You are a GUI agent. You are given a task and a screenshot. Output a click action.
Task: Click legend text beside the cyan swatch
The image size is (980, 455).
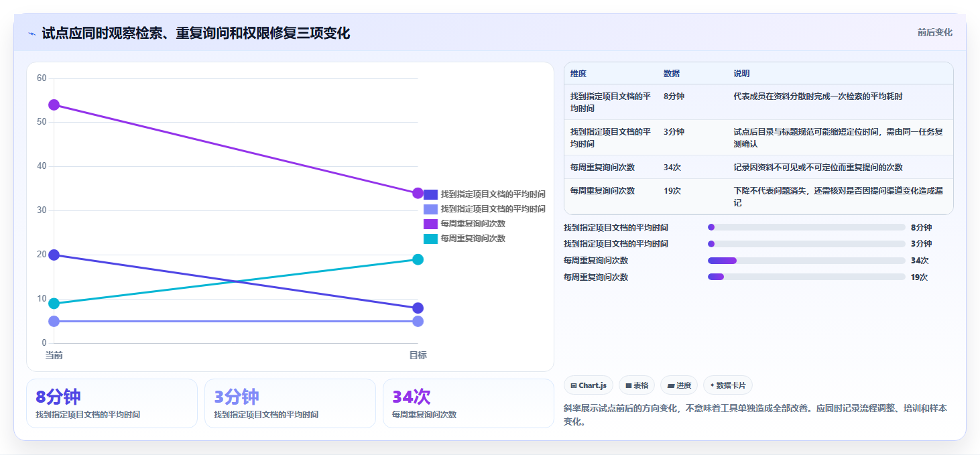click(473, 239)
